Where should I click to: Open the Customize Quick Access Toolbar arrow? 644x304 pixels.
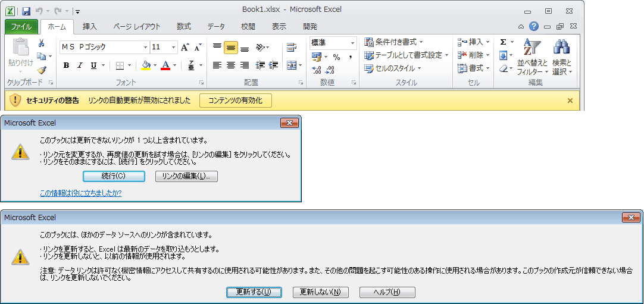coord(78,11)
